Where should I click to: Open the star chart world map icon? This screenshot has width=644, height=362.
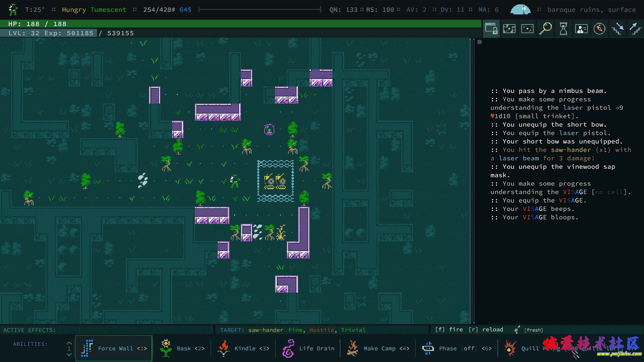click(527, 29)
